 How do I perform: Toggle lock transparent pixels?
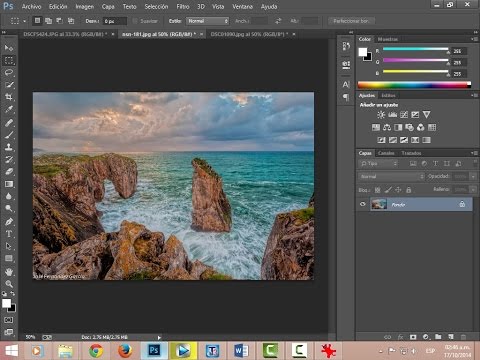[377, 190]
